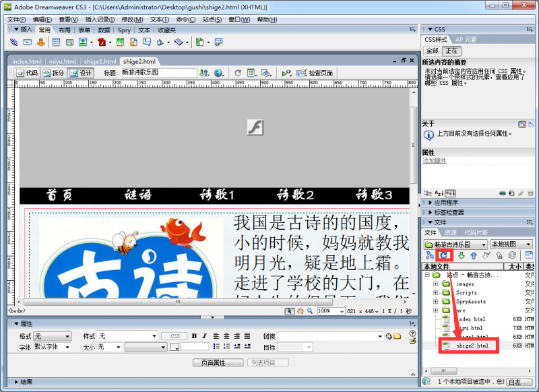
Task: Select shige2.html in the file tree
Action: [x=472, y=346]
